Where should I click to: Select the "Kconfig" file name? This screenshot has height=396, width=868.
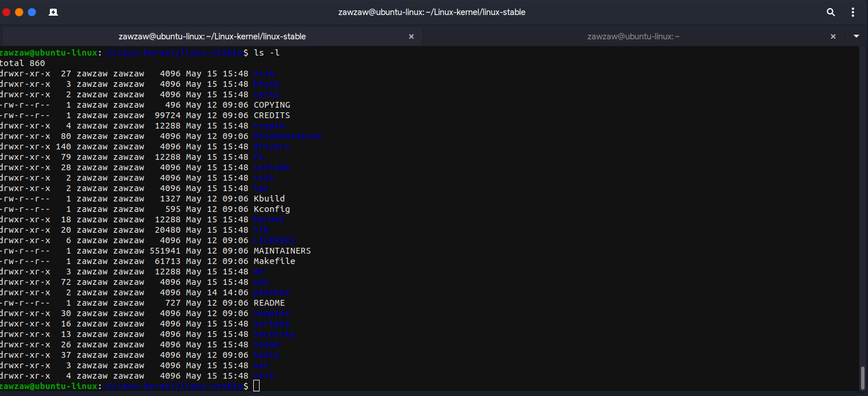[272, 209]
